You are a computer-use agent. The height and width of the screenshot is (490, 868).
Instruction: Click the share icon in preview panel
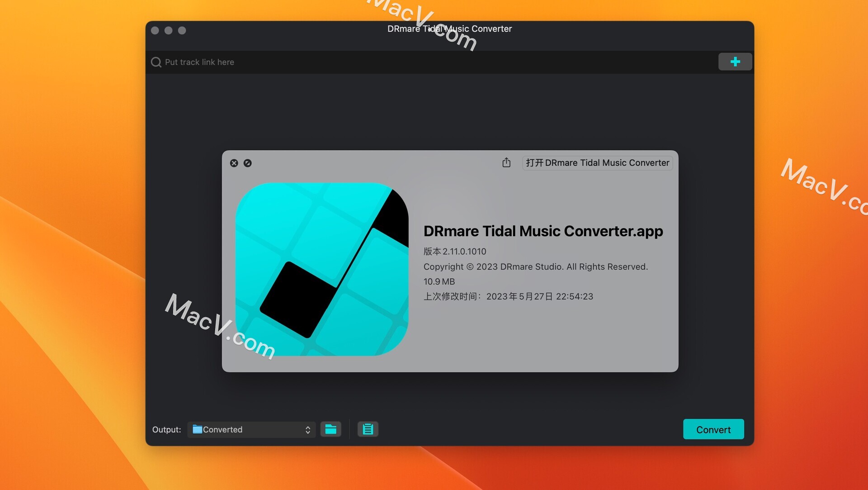(506, 162)
